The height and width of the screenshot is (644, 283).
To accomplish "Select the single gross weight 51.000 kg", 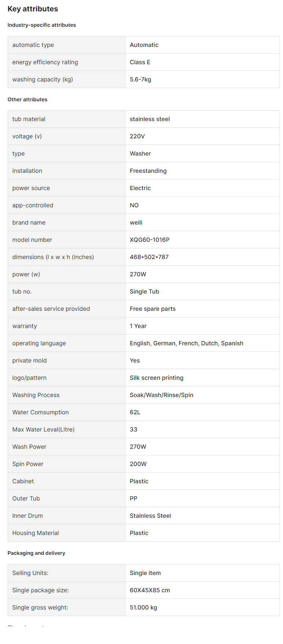I will [x=143, y=607].
